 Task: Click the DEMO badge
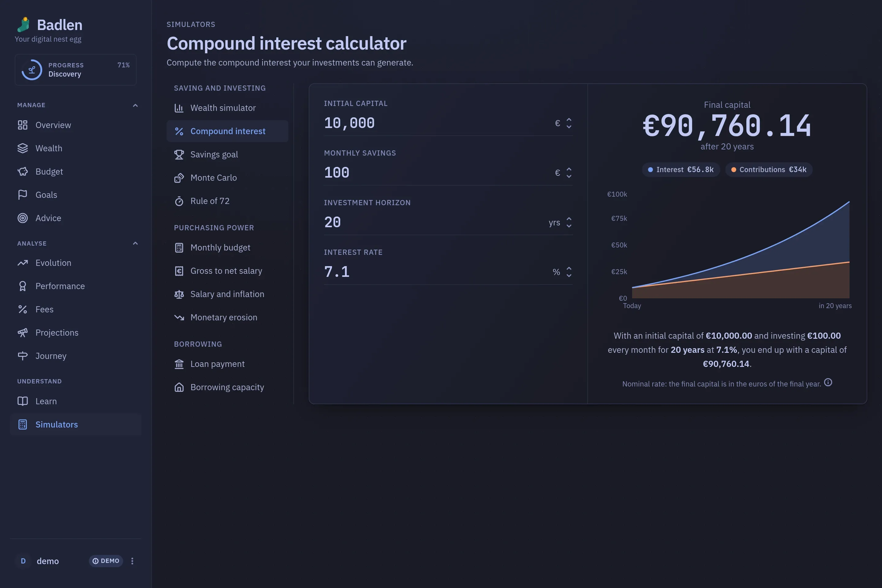tap(106, 561)
